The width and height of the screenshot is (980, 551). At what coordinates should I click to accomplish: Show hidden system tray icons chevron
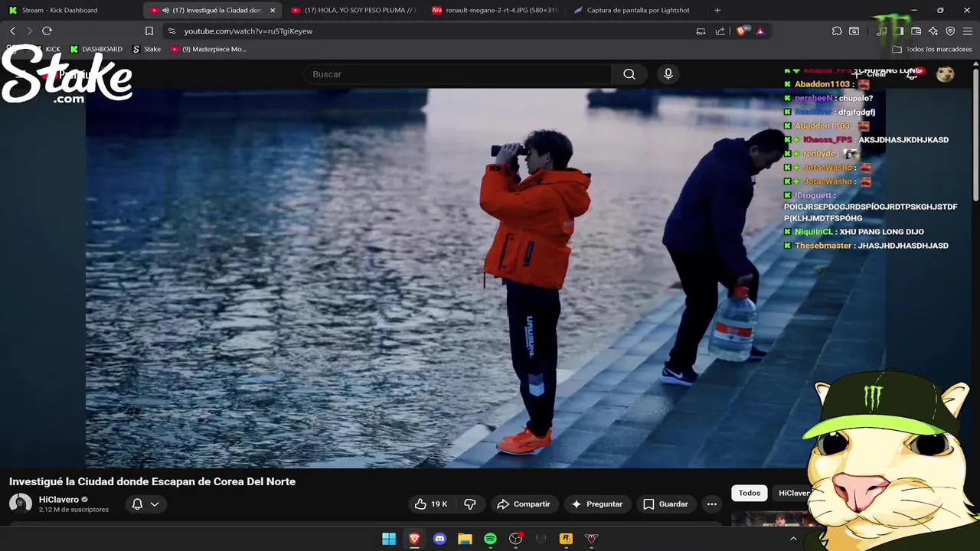793,539
